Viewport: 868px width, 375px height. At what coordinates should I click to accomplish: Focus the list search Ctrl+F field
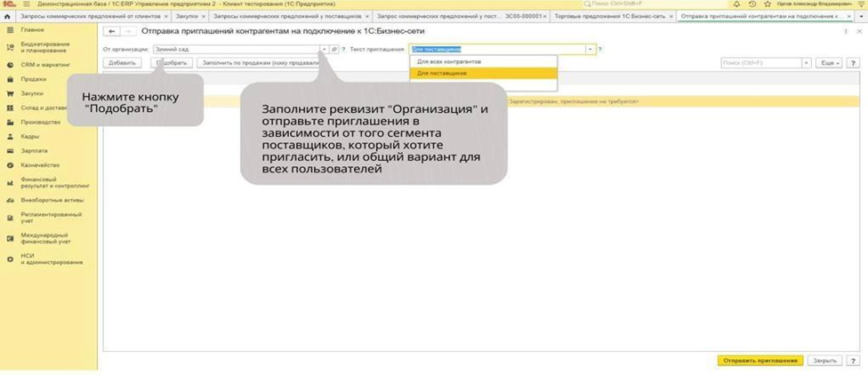tap(761, 63)
